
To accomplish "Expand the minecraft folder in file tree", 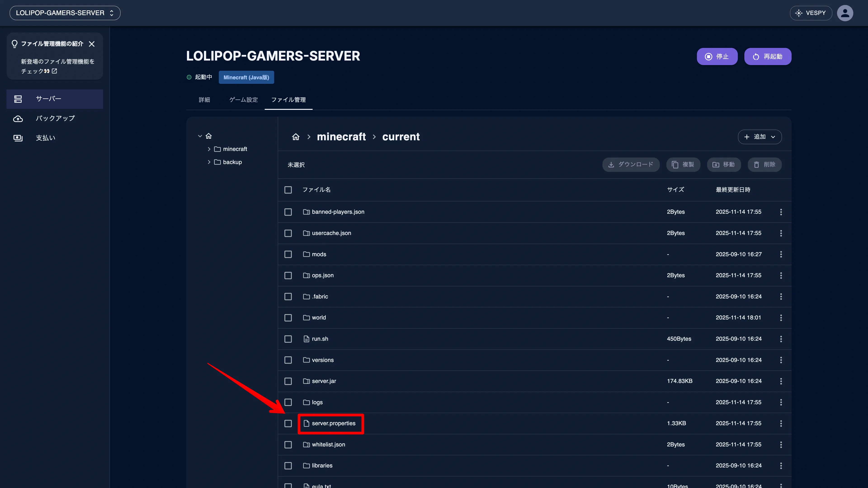I will [209, 149].
